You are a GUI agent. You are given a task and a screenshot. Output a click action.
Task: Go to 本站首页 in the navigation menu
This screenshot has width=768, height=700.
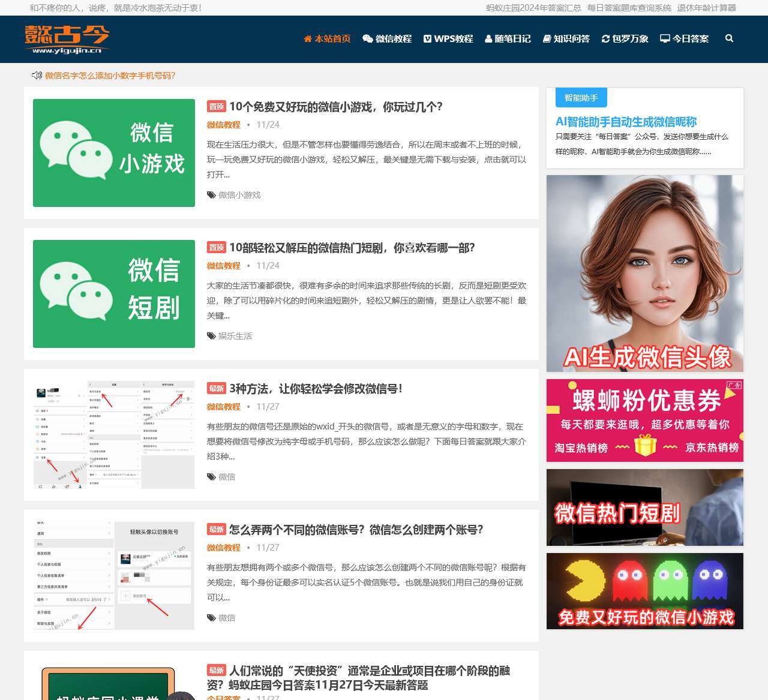click(x=327, y=38)
